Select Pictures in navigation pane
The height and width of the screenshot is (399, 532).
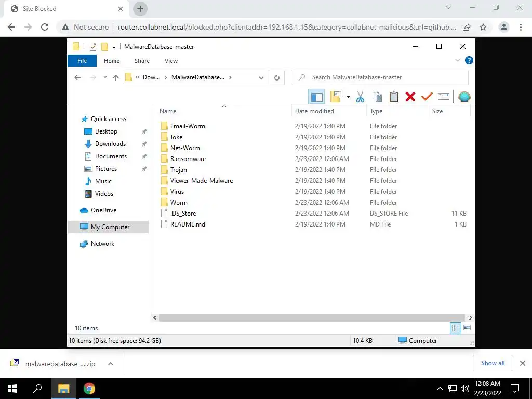106,169
